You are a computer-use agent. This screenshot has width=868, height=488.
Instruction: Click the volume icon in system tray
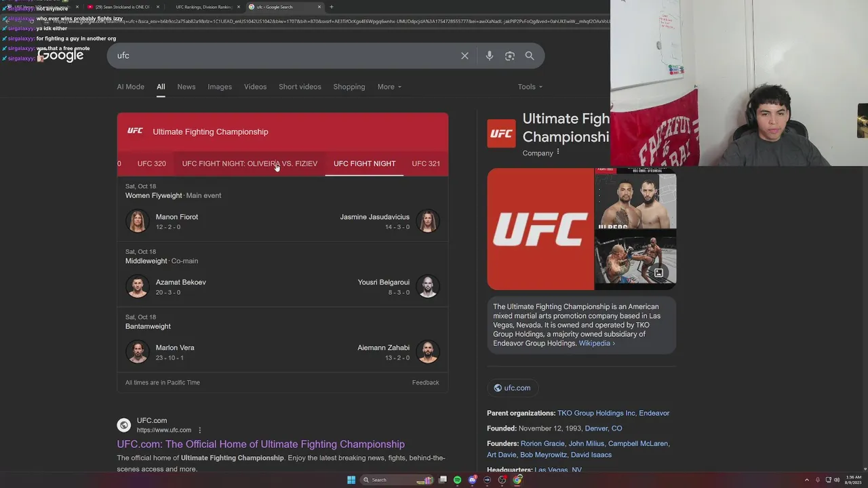[x=836, y=480]
